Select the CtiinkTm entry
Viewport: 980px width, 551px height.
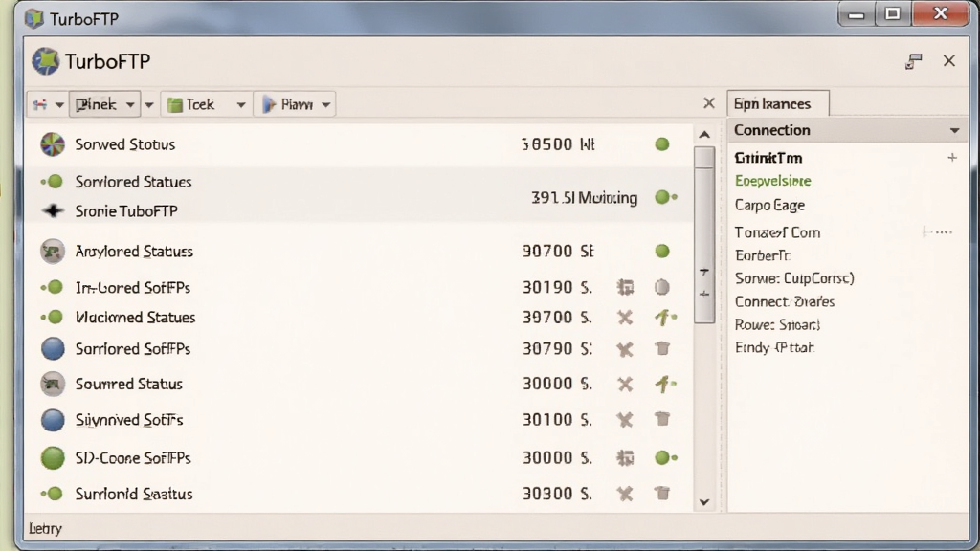768,158
